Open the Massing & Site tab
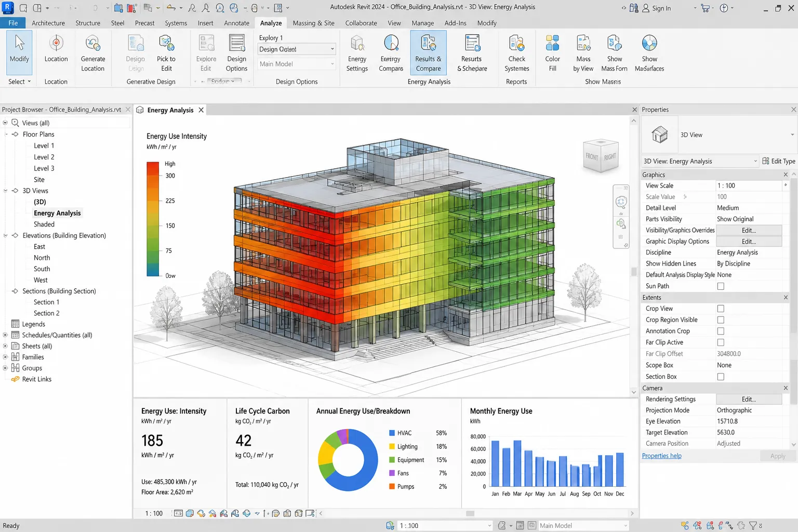 (313, 23)
